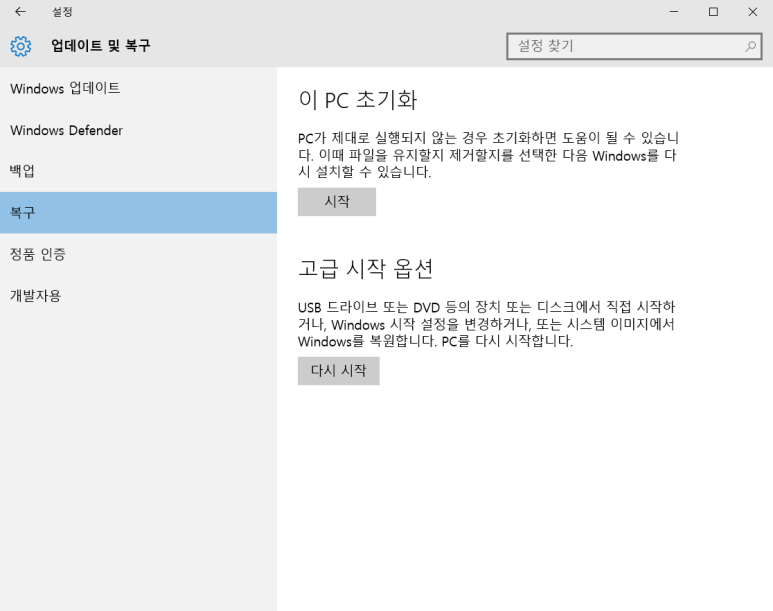The image size is (773, 611).
Task: Click the 업데이트 및 복구 page title
Action: (101, 46)
